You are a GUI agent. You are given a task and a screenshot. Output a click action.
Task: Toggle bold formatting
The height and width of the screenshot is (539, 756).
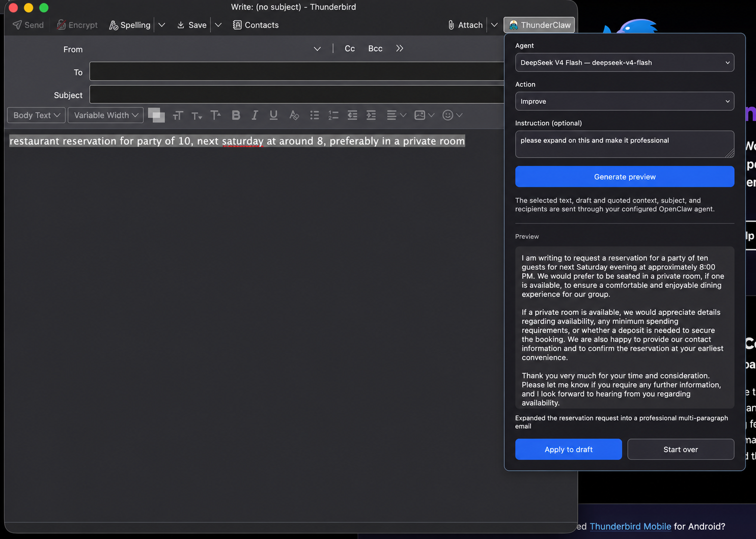(x=236, y=116)
